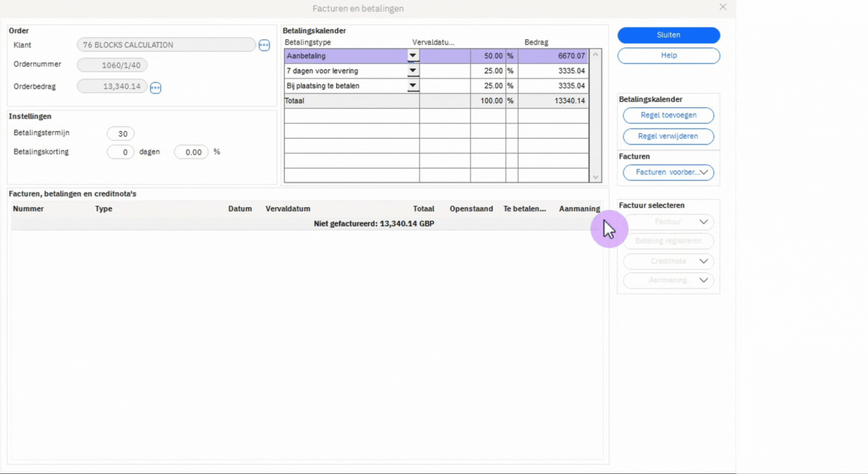Click the ellipsis icon next to Klant field
The width and height of the screenshot is (868, 474).
point(264,45)
